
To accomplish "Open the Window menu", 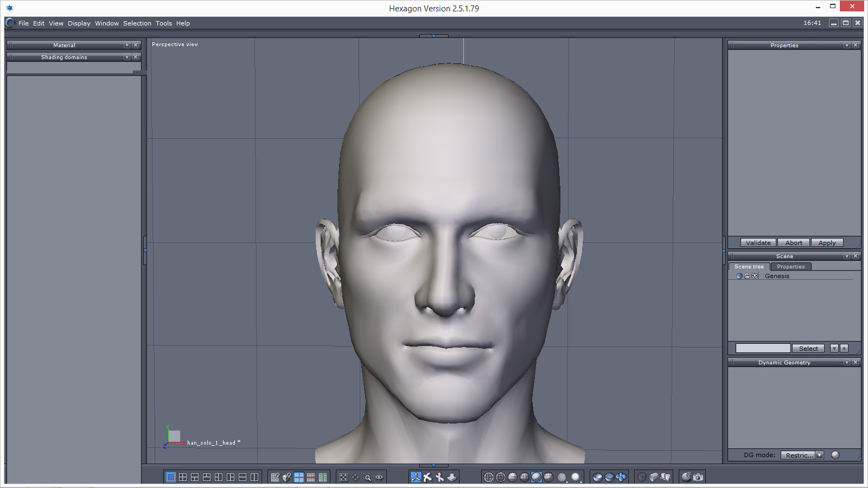I will click(x=107, y=23).
